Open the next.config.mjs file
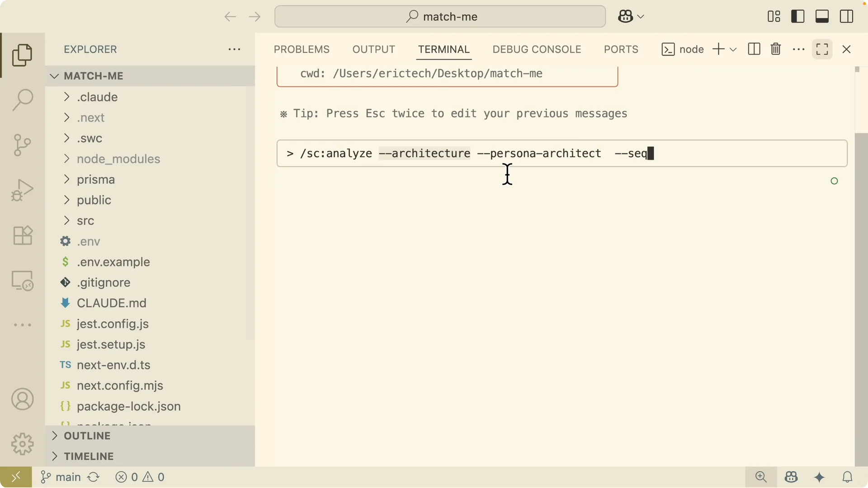The height and width of the screenshot is (488, 868). [150, 385]
